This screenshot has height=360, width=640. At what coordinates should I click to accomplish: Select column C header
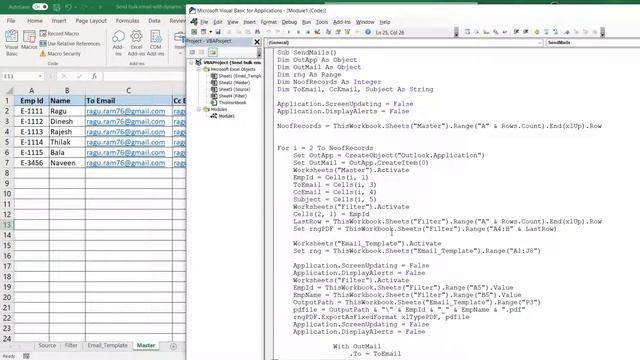(x=129, y=91)
